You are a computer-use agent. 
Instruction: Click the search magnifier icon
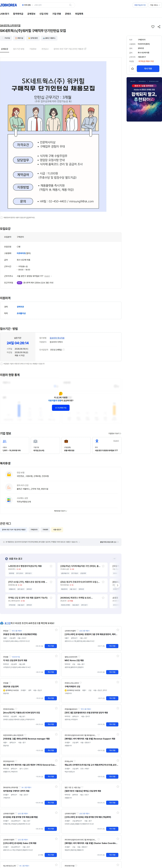[70, 5]
